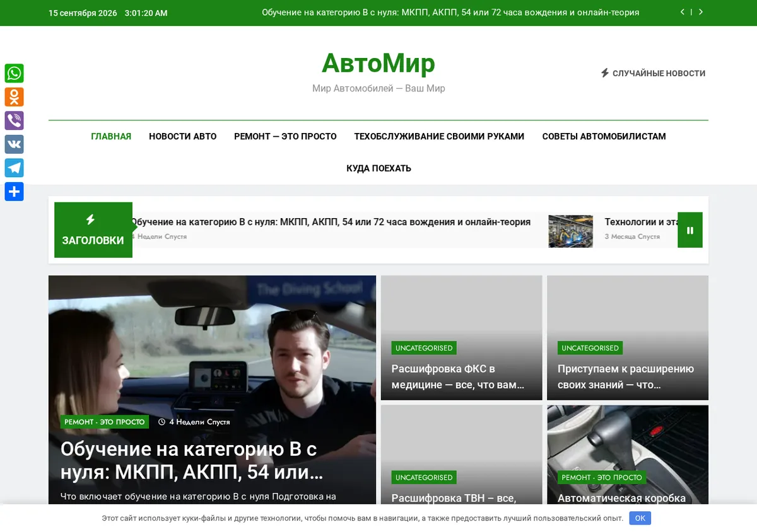The image size is (757, 532).
Task: Accept cookies with the OK button
Action: (x=640, y=518)
